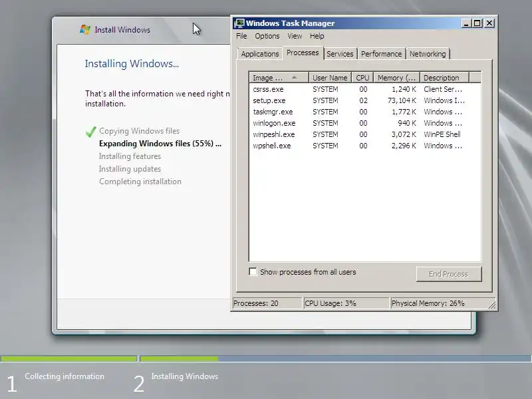Click the Completing installation step text

click(x=140, y=182)
